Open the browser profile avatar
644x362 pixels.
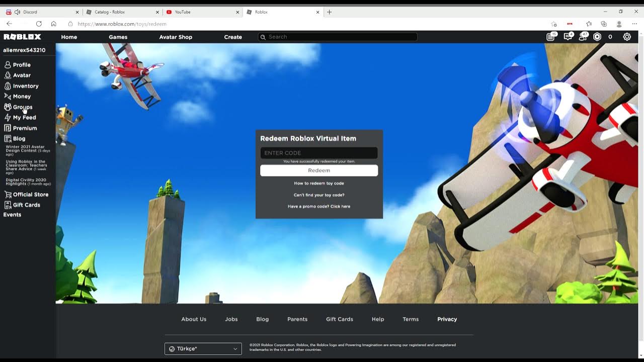[x=619, y=24]
